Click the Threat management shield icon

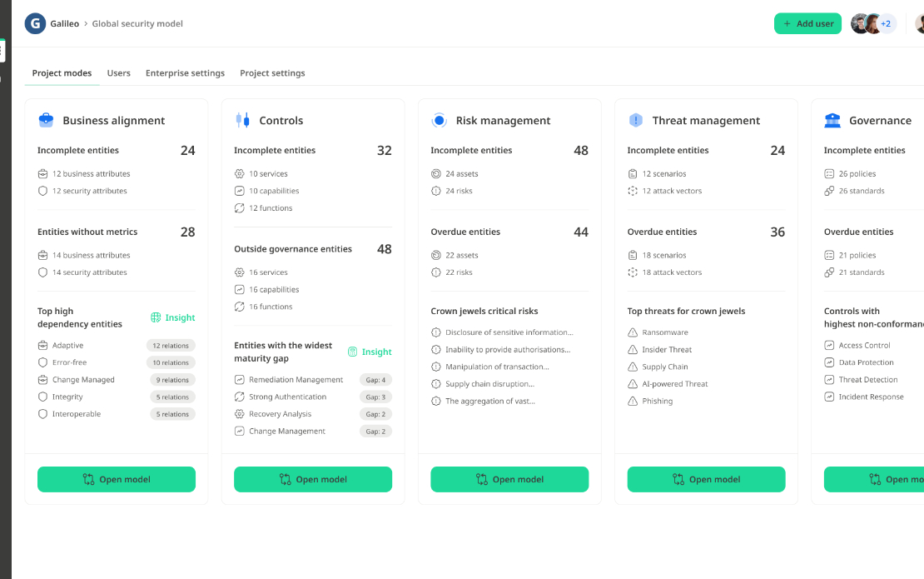pyautogui.click(x=636, y=120)
